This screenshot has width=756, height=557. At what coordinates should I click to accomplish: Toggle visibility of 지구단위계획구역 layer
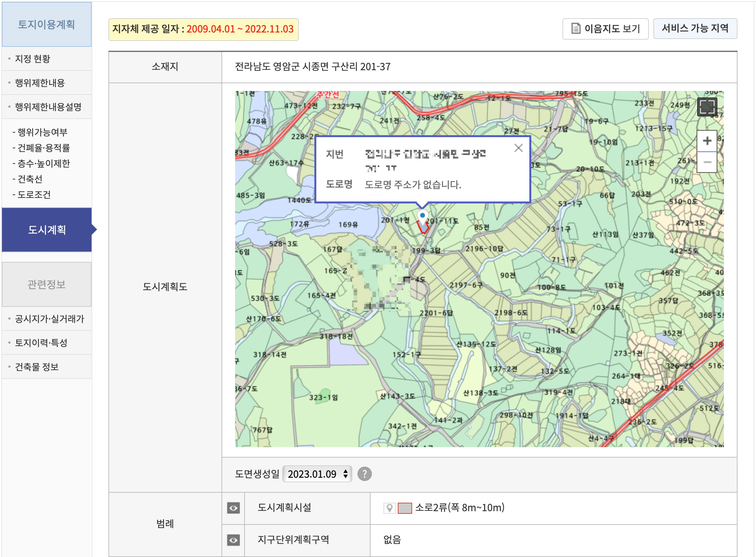pyautogui.click(x=233, y=540)
